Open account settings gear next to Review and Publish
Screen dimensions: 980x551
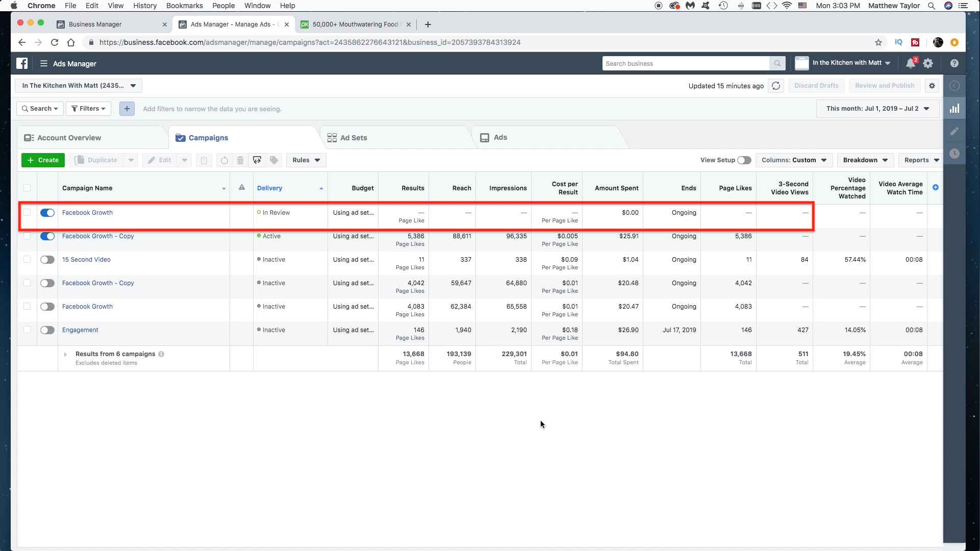pyautogui.click(x=932, y=86)
